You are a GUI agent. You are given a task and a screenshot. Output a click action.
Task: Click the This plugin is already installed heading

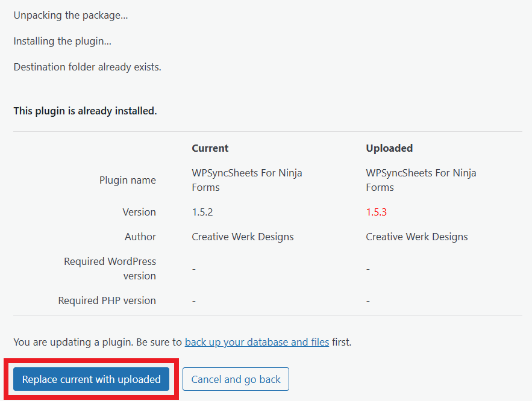coord(85,111)
